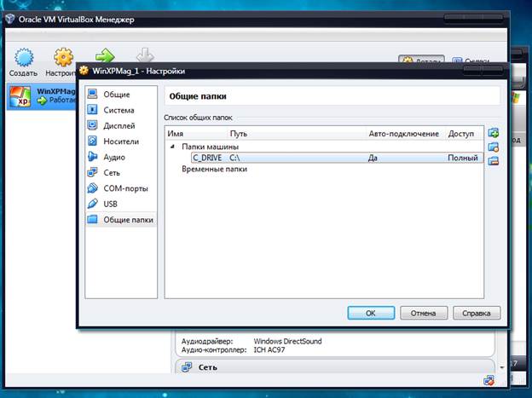532x398 pixels.
Task: Select the Папки машины tree row
Action: [210, 147]
